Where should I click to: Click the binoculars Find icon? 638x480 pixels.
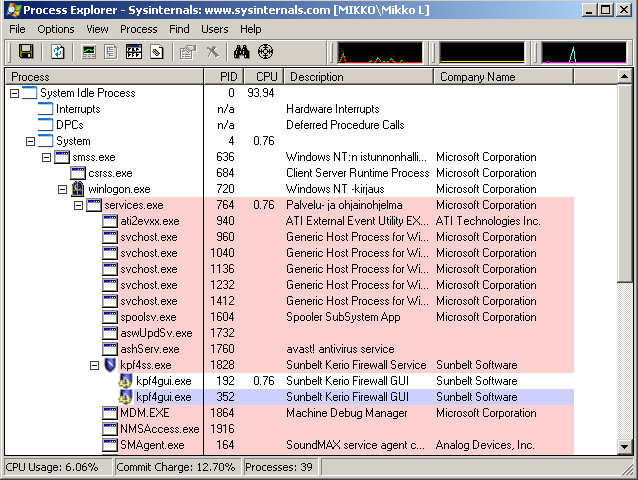241,52
